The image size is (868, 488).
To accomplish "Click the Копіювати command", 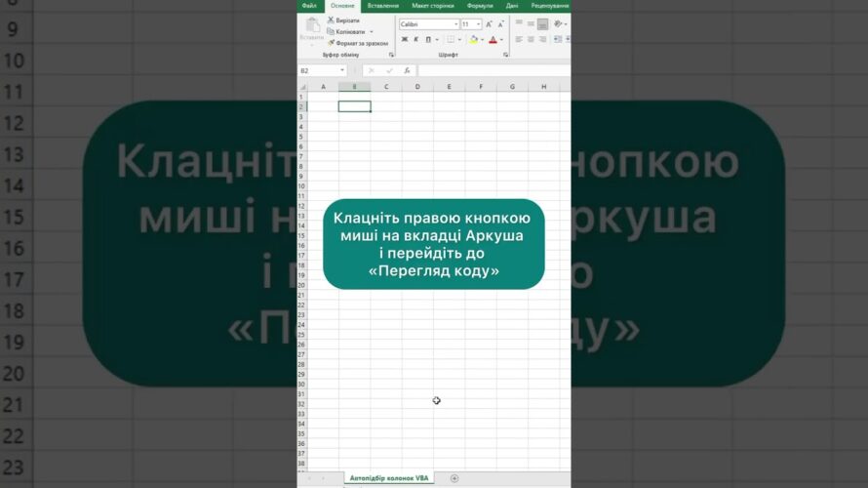I will pos(346,31).
